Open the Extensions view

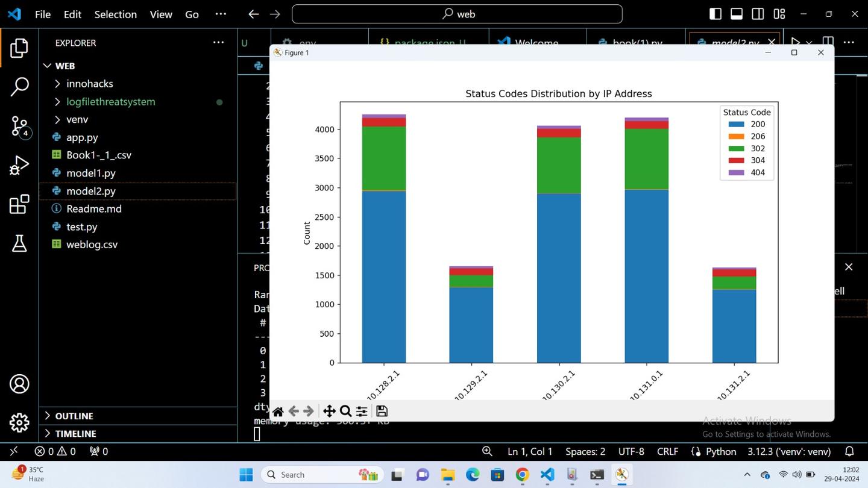click(x=19, y=204)
